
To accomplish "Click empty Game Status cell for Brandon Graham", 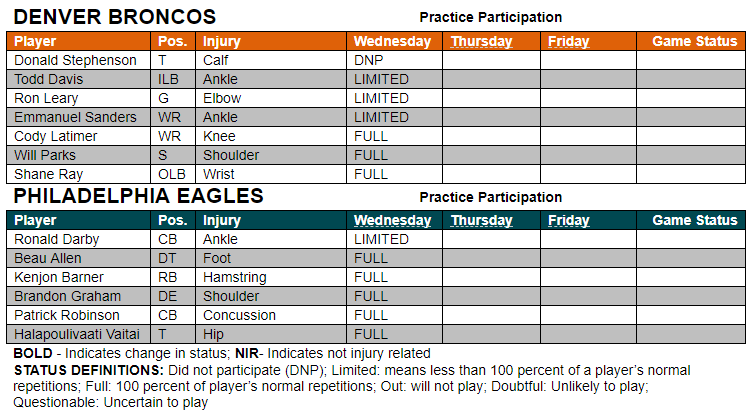I will tap(691, 296).
